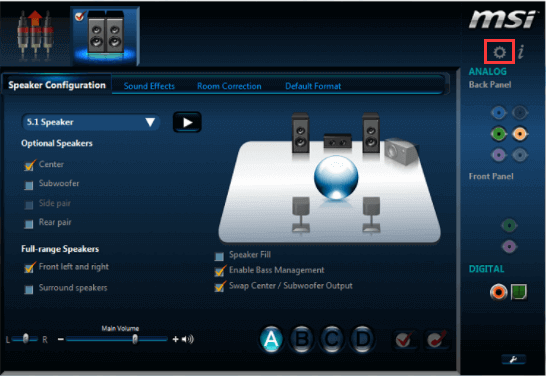Click the rear left surround speaker
The width and height of the screenshot is (546, 376).
click(x=301, y=214)
